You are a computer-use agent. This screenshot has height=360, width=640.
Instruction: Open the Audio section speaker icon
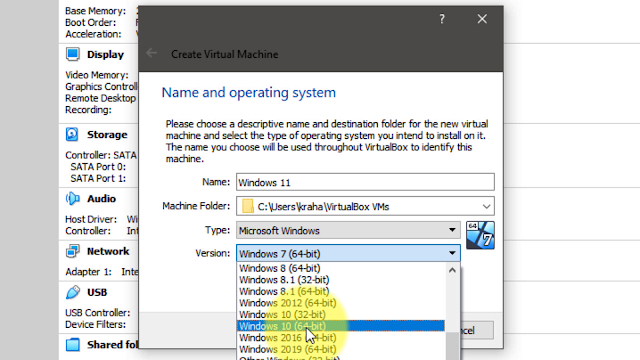pos(73,199)
